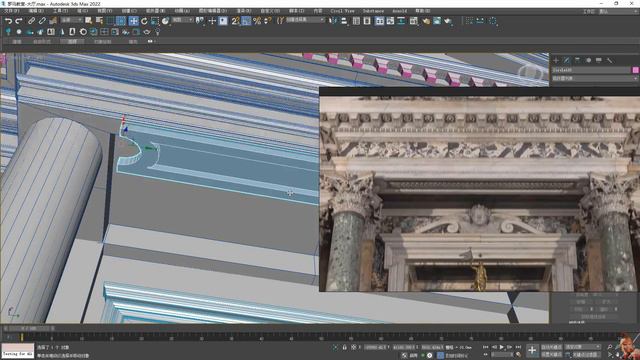
Task: Open the Substance menu
Action: [x=373, y=11]
